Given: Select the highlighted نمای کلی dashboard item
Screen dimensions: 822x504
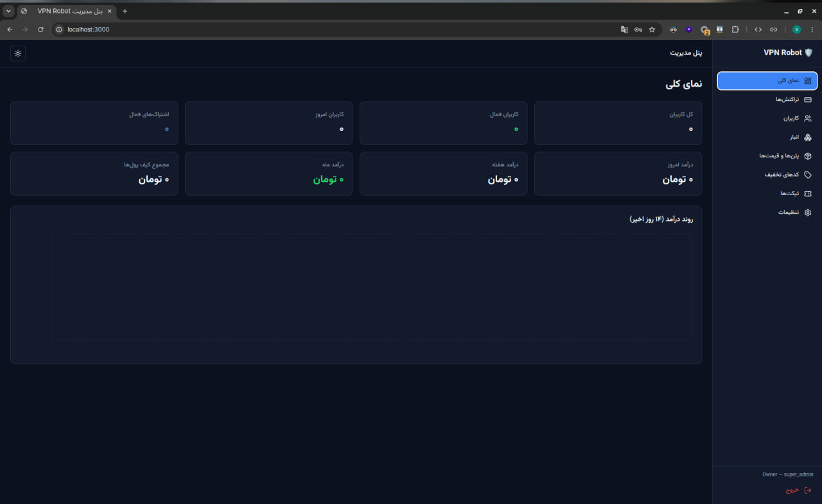Looking at the screenshot, I should coord(767,81).
